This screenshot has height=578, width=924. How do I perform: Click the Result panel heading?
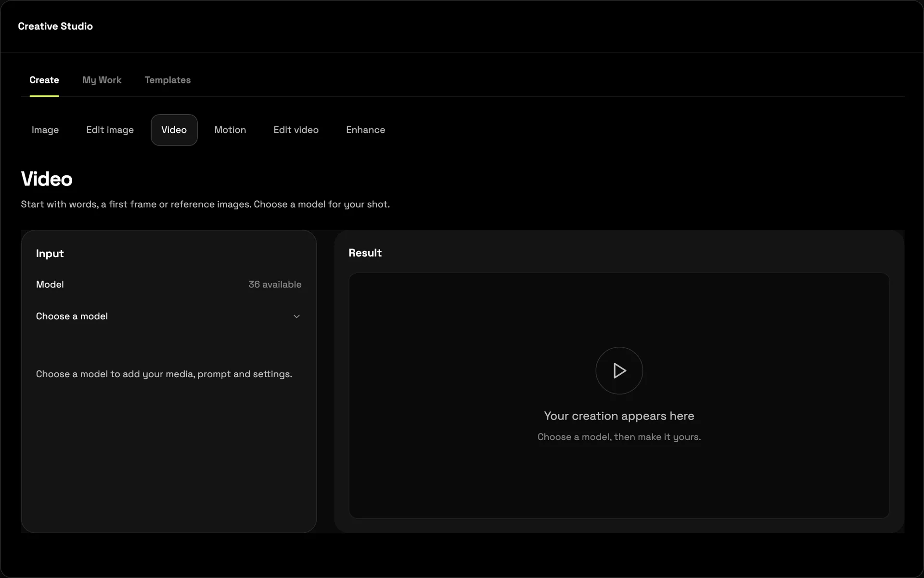coord(365,253)
